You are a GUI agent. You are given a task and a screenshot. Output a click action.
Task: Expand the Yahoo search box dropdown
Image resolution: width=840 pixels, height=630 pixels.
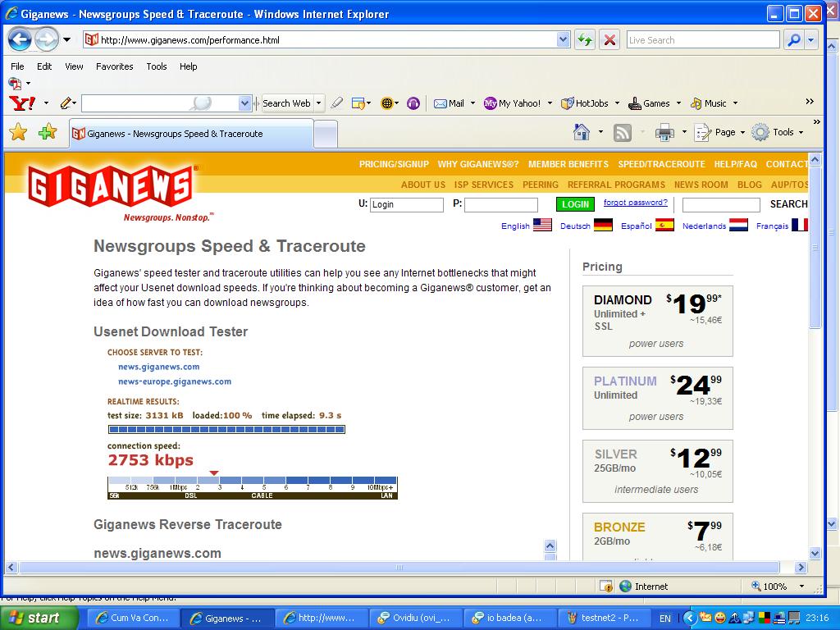click(244, 103)
